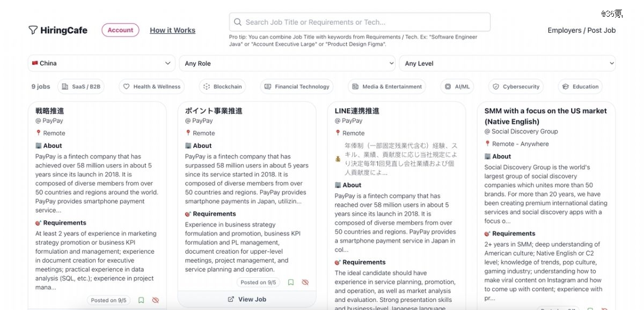Click the money bag salary icon on LINE連携推進 card

(x=338, y=159)
